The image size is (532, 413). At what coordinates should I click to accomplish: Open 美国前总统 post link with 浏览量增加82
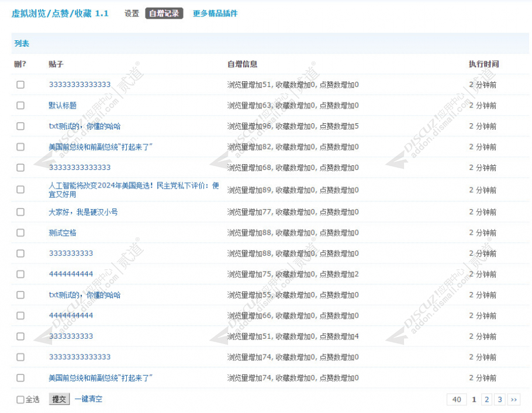[x=101, y=147]
